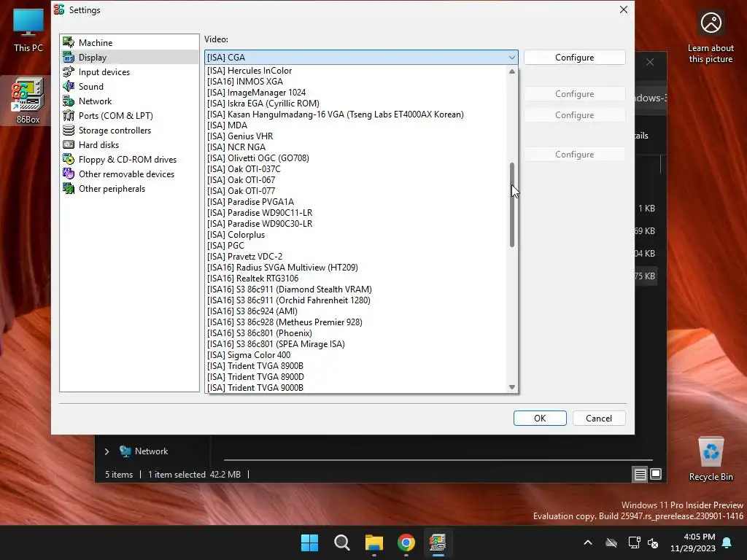Choose [ISA] Genius VHR
This screenshot has width=747, height=560.
pyautogui.click(x=356, y=136)
